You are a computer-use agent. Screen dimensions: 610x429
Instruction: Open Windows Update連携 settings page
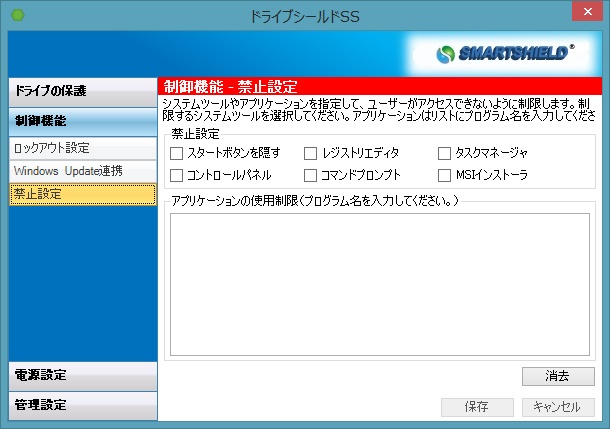click(82, 171)
